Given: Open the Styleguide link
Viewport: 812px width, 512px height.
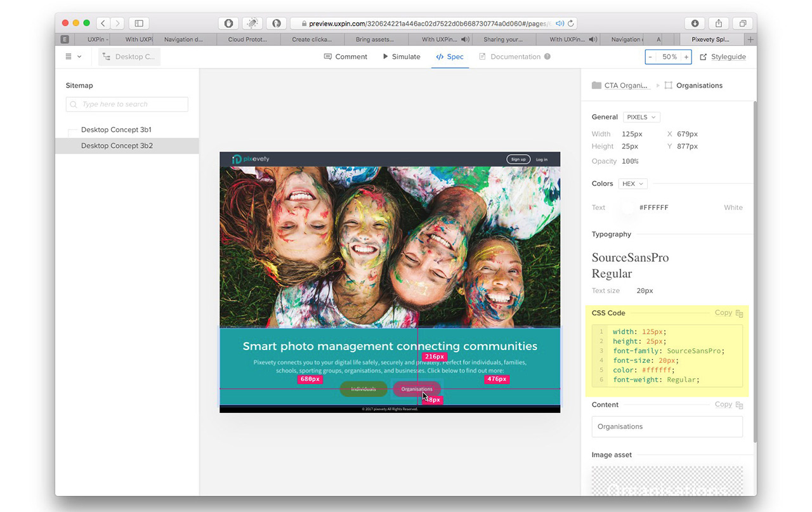Looking at the screenshot, I should click(723, 56).
